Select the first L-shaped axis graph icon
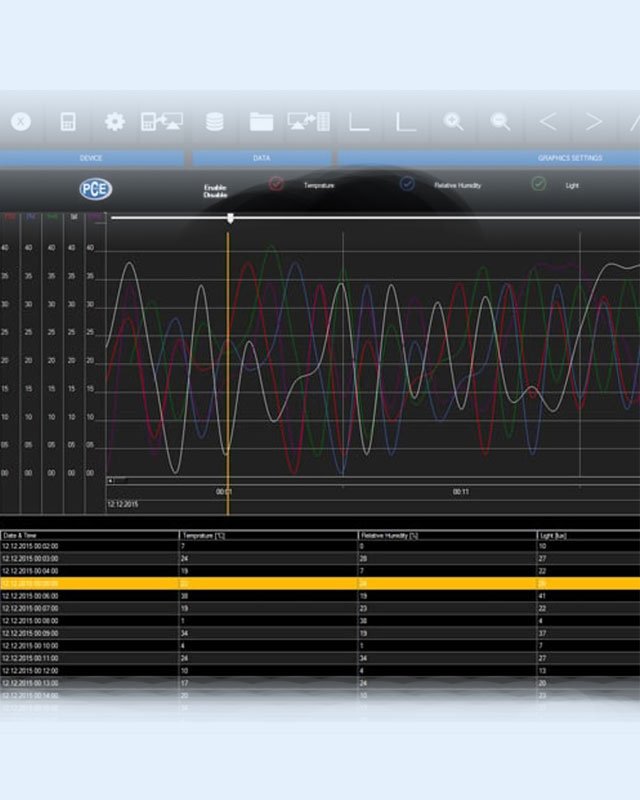 coord(359,122)
